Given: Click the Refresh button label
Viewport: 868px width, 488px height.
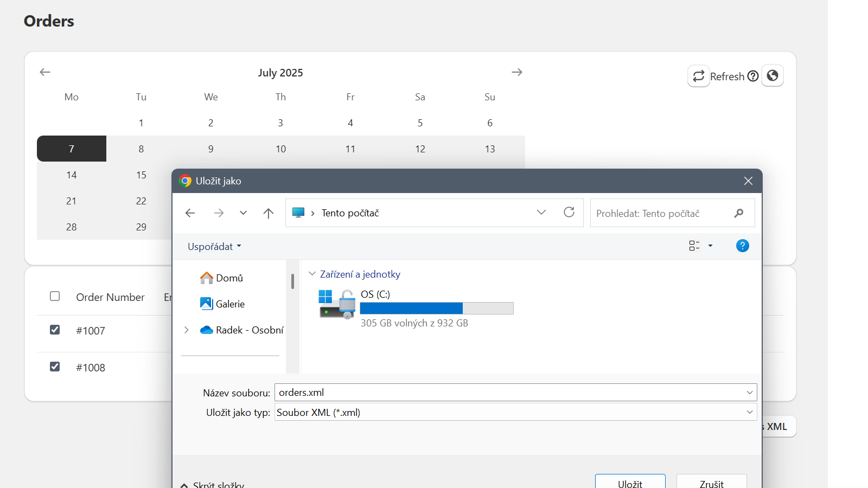Looking at the screenshot, I should coord(727,76).
